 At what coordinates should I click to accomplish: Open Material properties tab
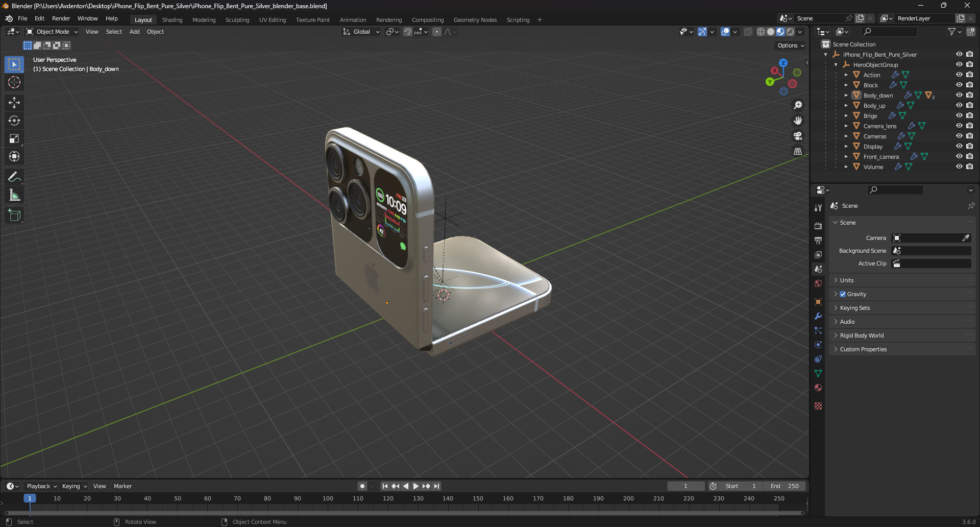click(x=818, y=388)
